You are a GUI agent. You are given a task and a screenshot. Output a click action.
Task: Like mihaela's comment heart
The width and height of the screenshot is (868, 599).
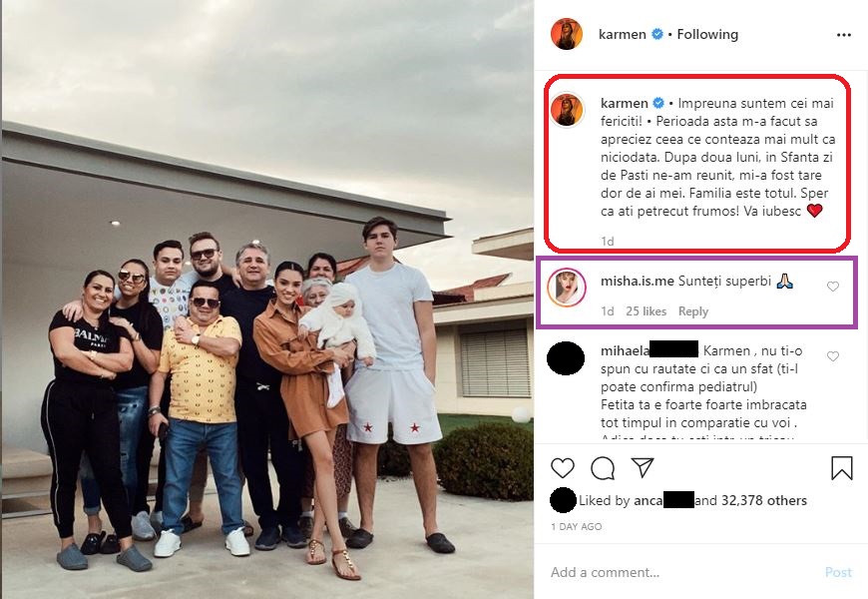click(833, 356)
